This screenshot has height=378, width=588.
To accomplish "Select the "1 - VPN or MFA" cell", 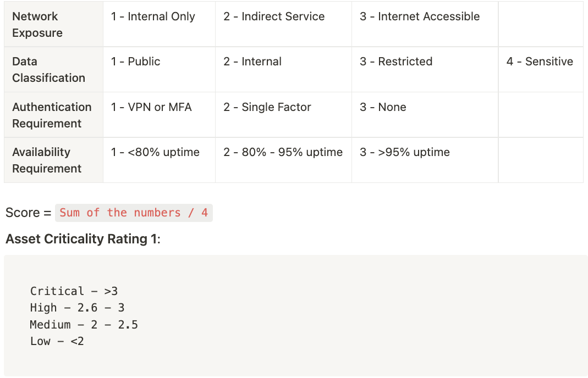I will coord(151,107).
